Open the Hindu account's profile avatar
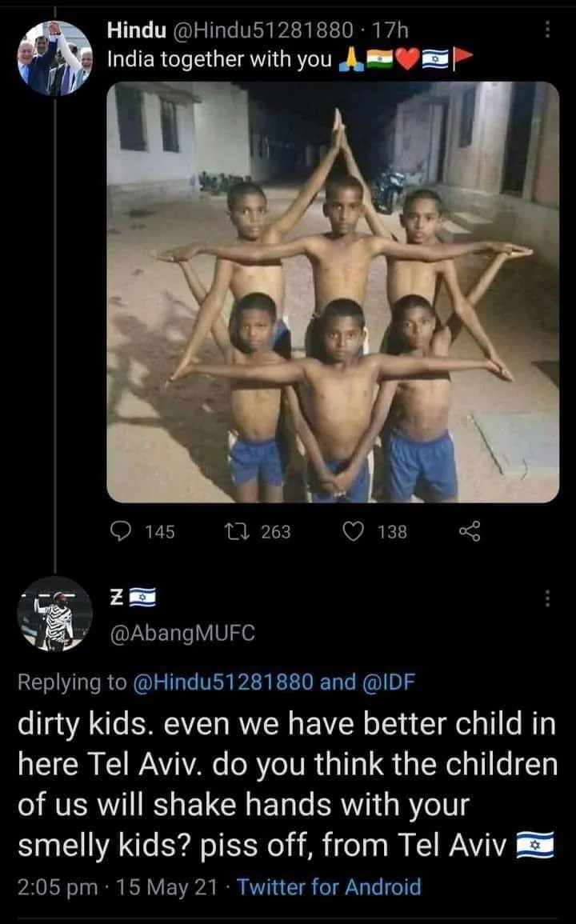This screenshot has height=924, width=576. tap(55, 58)
